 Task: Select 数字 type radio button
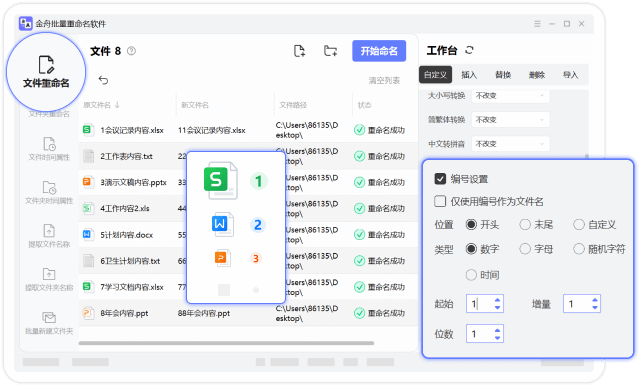(x=471, y=249)
